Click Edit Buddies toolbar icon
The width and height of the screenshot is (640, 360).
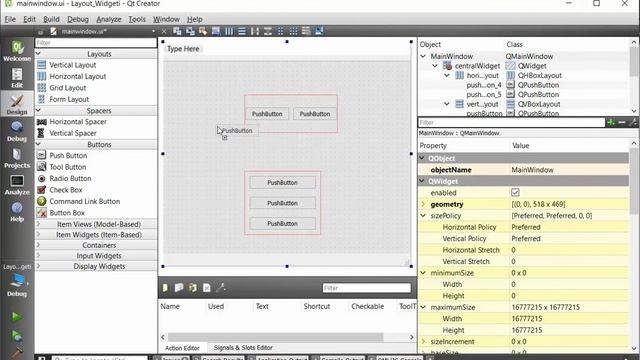203,31
